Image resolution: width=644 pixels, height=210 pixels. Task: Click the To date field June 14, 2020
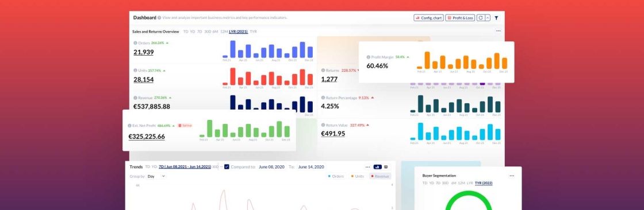point(311,167)
